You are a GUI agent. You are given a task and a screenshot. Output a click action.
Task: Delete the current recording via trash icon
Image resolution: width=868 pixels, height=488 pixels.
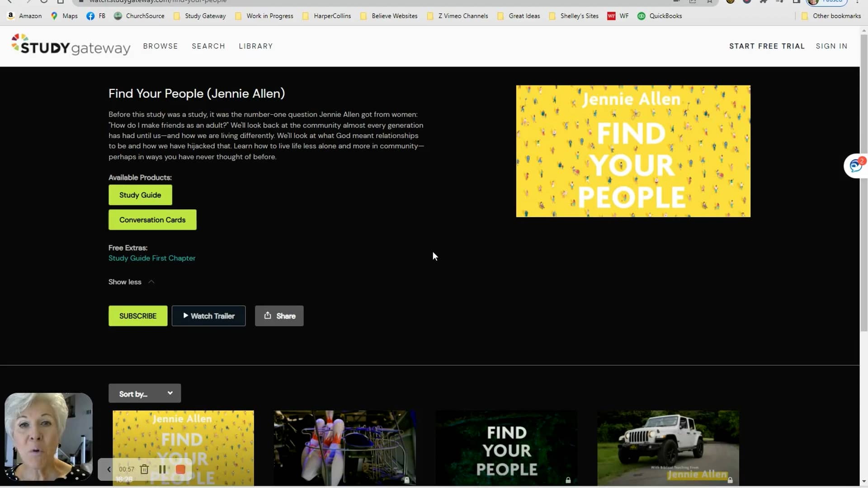coord(144,469)
